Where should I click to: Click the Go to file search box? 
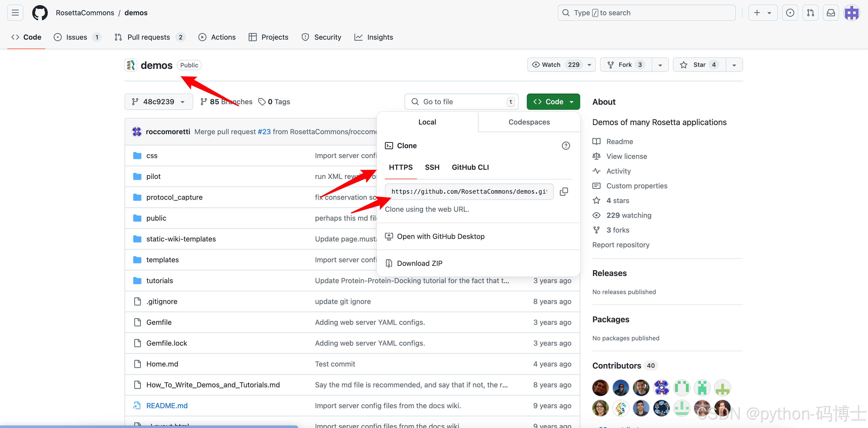point(461,102)
